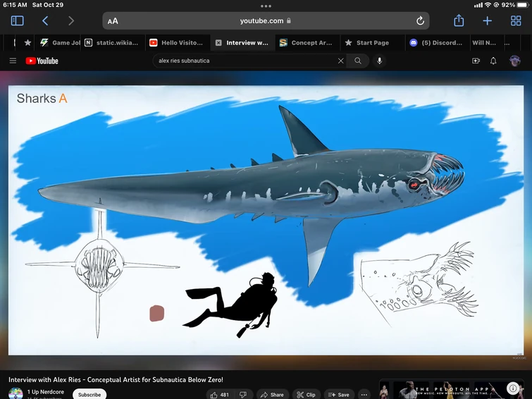Start a voice search with microphone
This screenshot has height=399, width=532.
point(379,61)
